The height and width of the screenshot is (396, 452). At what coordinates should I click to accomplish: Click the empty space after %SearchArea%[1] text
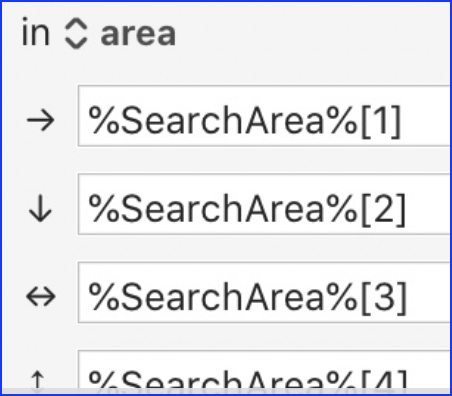coord(425,116)
